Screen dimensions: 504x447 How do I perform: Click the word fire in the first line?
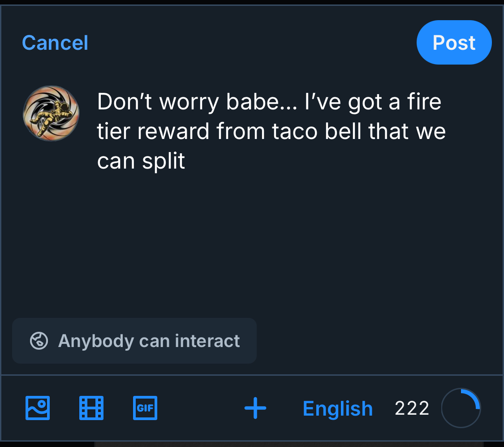coord(424,102)
